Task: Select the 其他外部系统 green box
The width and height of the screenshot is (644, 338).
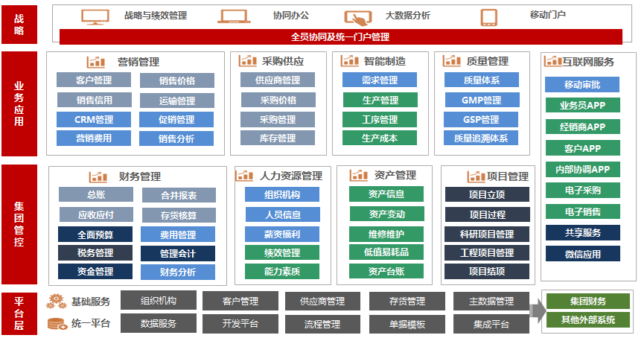Action: click(588, 320)
